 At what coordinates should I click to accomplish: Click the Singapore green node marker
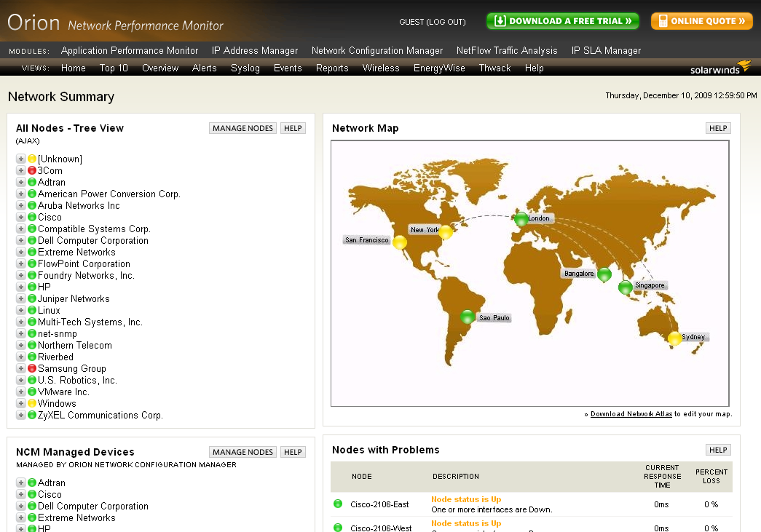(x=625, y=287)
